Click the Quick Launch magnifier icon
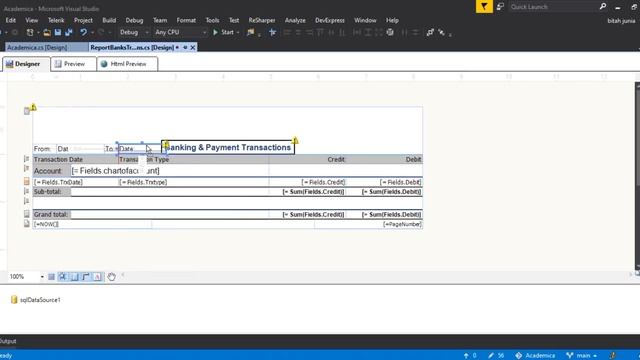This screenshot has width=640, height=360. [603, 7]
